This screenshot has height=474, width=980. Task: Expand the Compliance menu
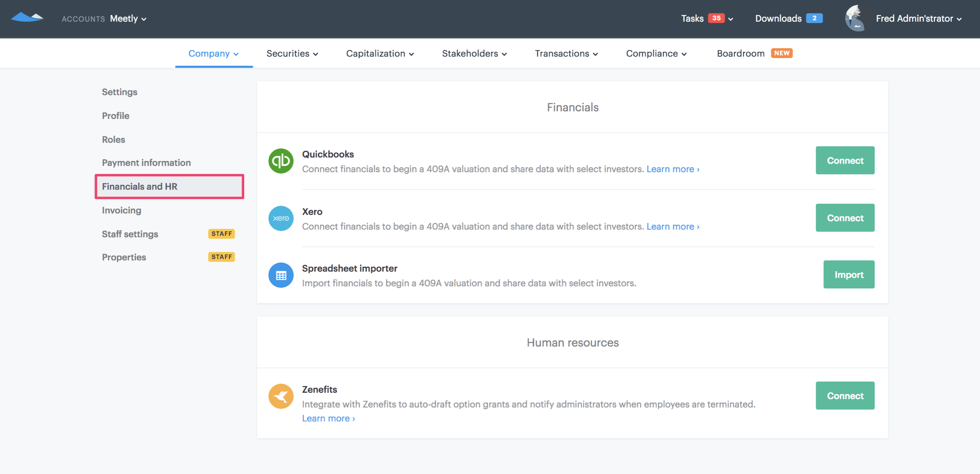656,53
